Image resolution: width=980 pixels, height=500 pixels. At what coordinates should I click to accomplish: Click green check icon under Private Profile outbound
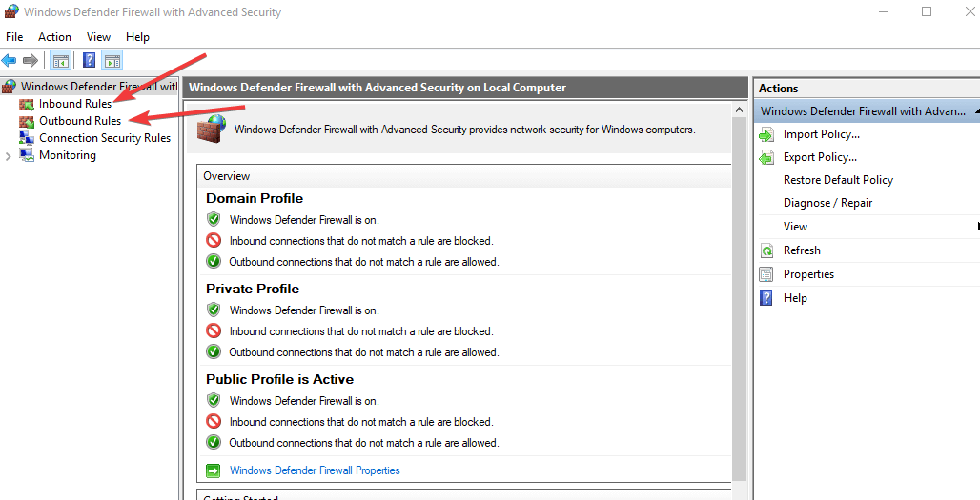214,352
